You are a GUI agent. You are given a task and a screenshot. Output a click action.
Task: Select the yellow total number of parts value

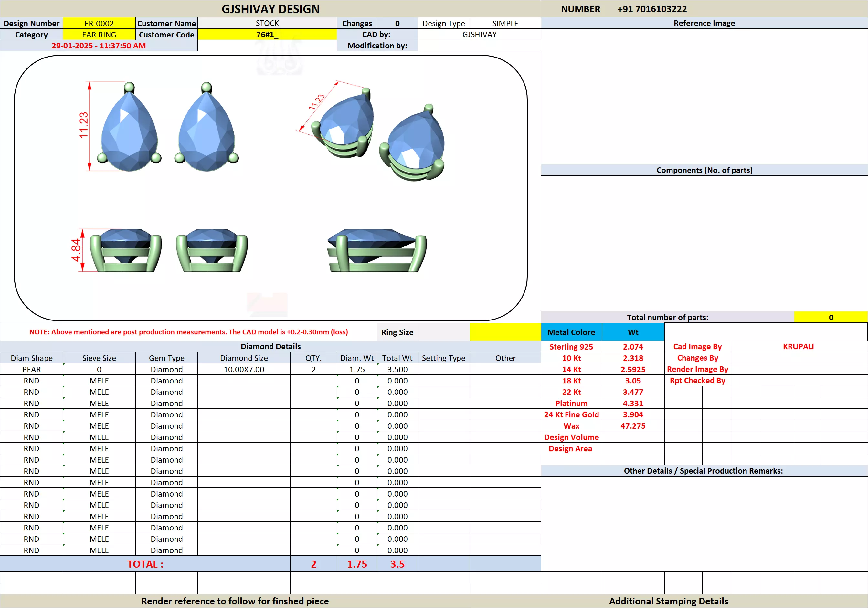click(830, 318)
